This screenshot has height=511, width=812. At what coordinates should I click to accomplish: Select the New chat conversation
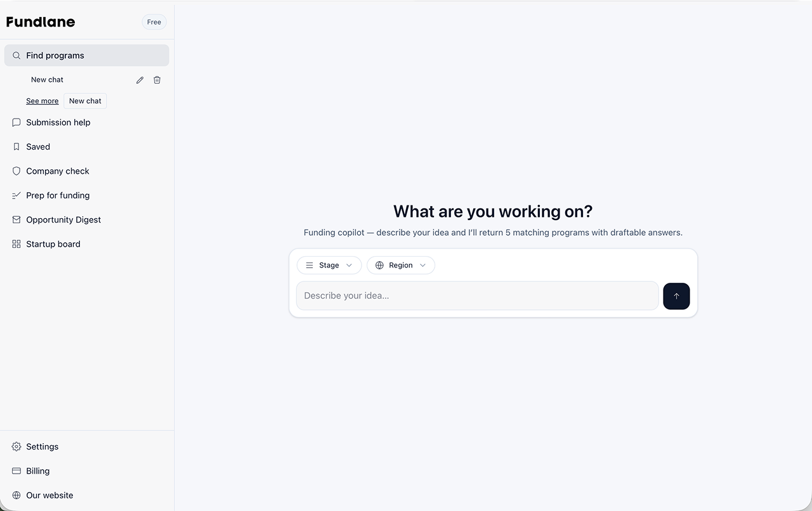(x=47, y=79)
